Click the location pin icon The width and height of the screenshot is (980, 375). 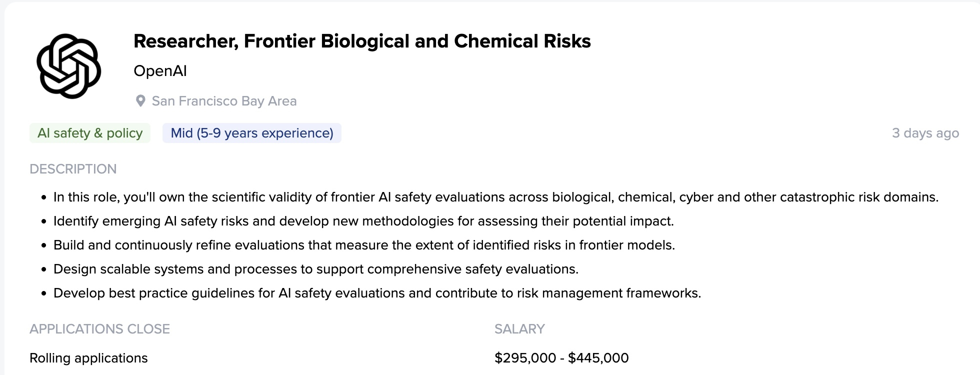(140, 101)
